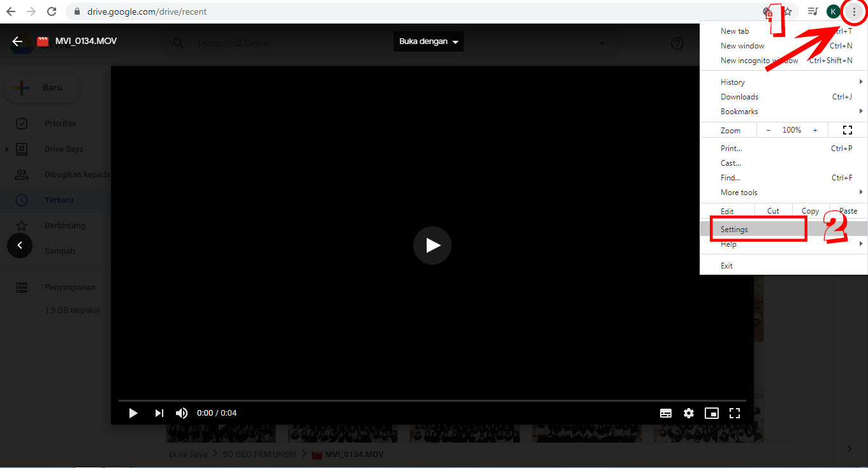Image resolution: width=868 pixels, height=468 pixels.
Task: Bookmark this page with the star icon
Action: 788,11
